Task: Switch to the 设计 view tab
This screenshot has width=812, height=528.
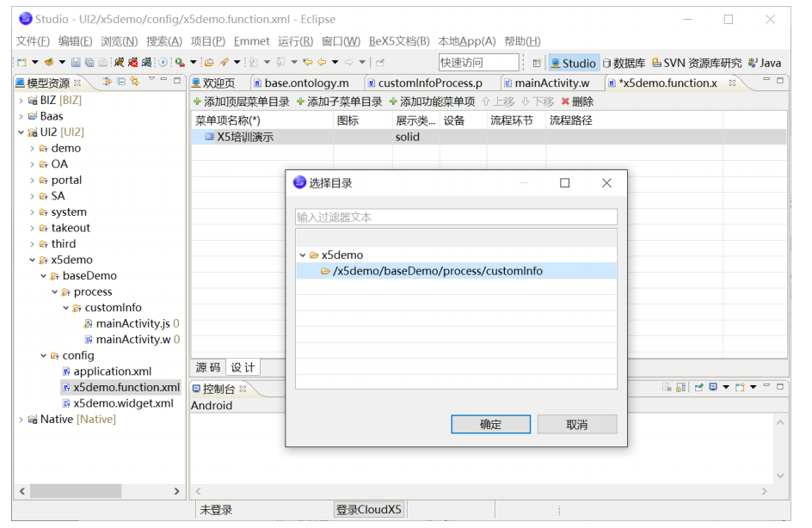Action: 243,366
